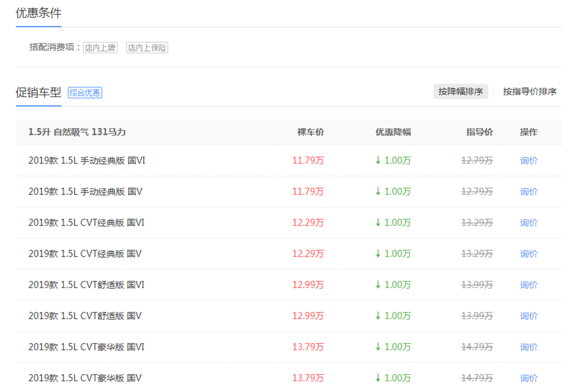The image size is (574, 392).
Task: Open 2019款 1.5L 手动经典版 国VI model
Action: click(87, 160)
